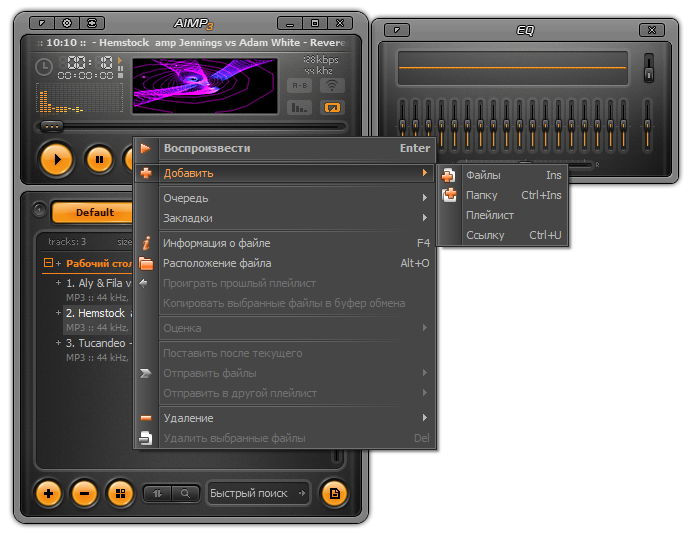Expand the Закладки submenu
The height and width of the screenshot is (535, 692).
(285, 218)
